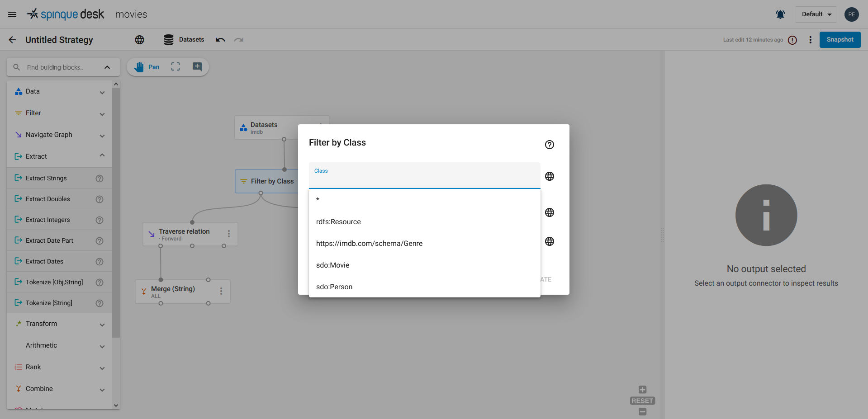Click the warning icon next to Last edit

[792, 40]
